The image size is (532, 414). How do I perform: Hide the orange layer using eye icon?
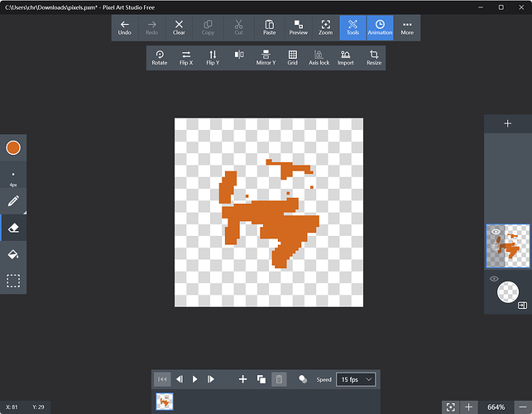point(495,233)
